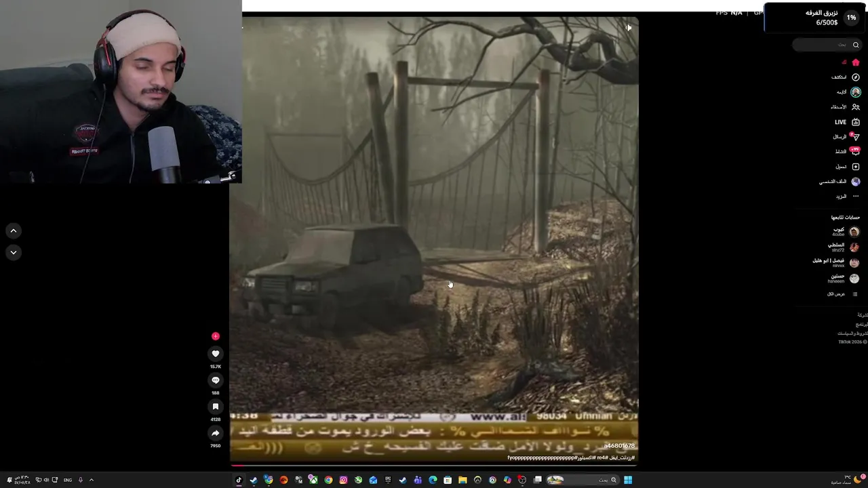The image size is (868, 488).
Task: Open the Copilot icon in the taskbar
Action: click(508, 480)
